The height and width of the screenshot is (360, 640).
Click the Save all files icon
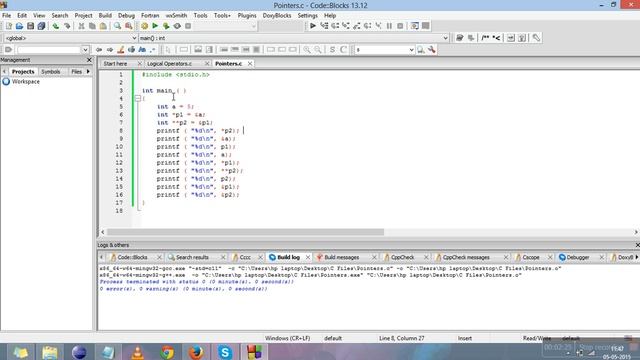click(41, 26)
